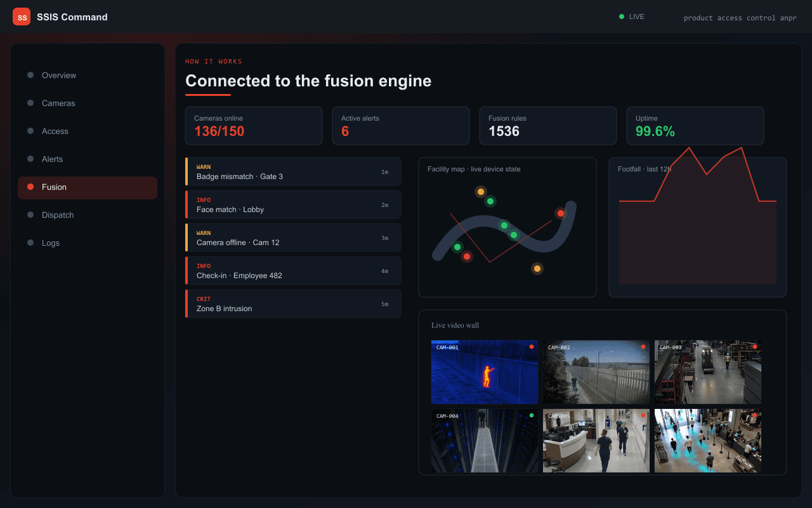
Task: Select the bottom orange marker below the path
Action: point(537,269)
